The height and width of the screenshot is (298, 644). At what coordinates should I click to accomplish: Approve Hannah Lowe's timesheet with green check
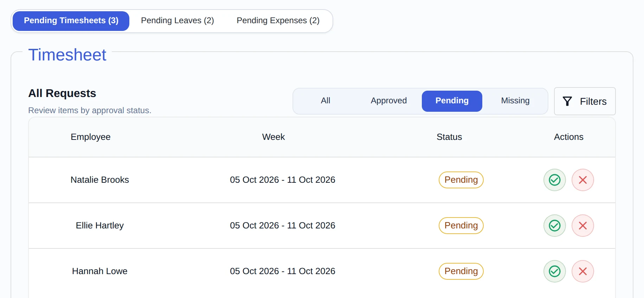(554, 271)
